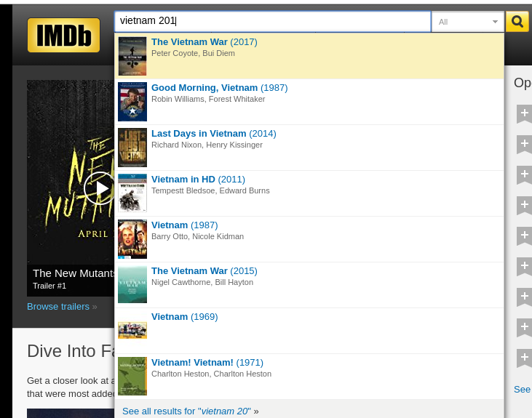Select Good Morning, Vietnam (1987) suggestion
Image resolution: width=532 pixels, height=418 pixels.
pyautogui.click(x=309, y=102)
